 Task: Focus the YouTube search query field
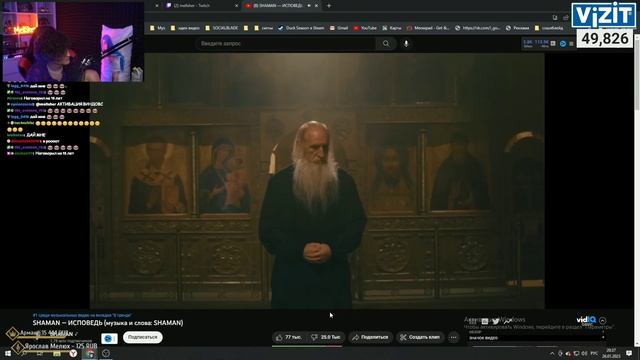coord(285,43)
